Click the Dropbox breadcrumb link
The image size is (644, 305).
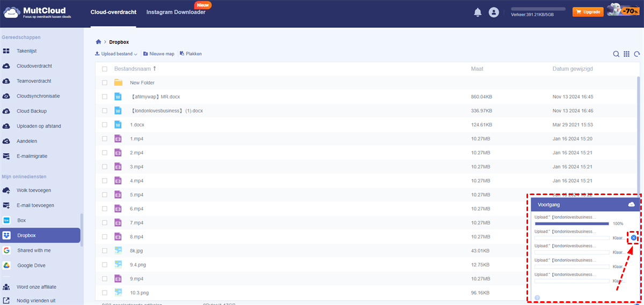click(x=119, y=42)
